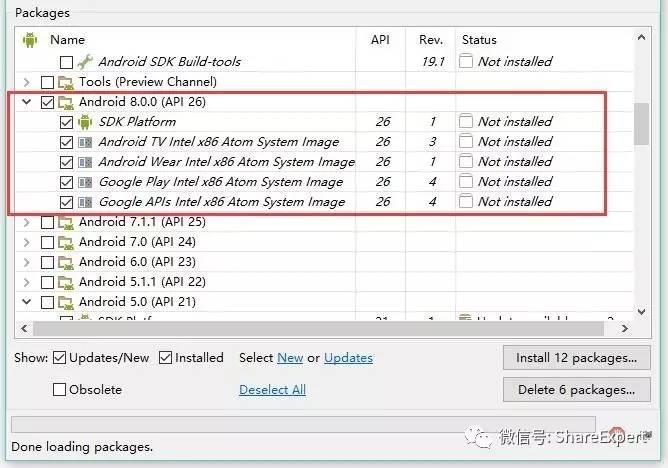Click the system image icon for Google Play Intel x86
The height and width of the screenshot is (468, 668).
click(85, 182)
